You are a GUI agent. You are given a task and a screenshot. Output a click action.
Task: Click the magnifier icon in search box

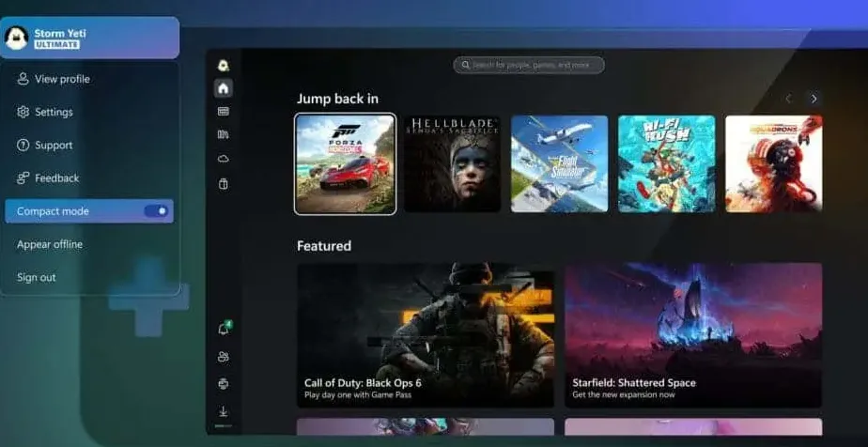click(466, 66)
